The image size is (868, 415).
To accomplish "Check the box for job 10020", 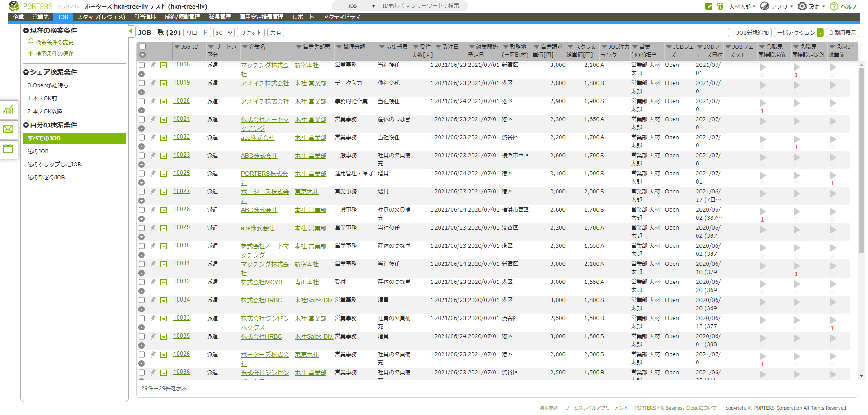I will click(x=142, y=101).
